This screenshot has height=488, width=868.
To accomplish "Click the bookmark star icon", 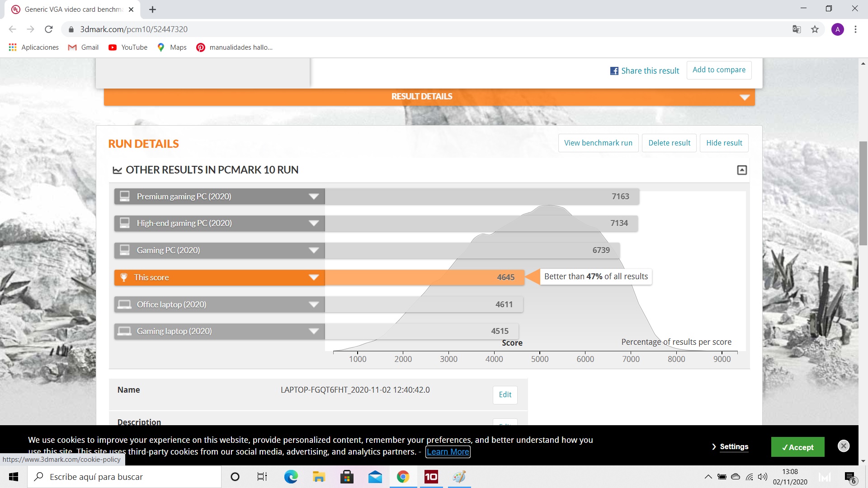I will click(815, 29).
